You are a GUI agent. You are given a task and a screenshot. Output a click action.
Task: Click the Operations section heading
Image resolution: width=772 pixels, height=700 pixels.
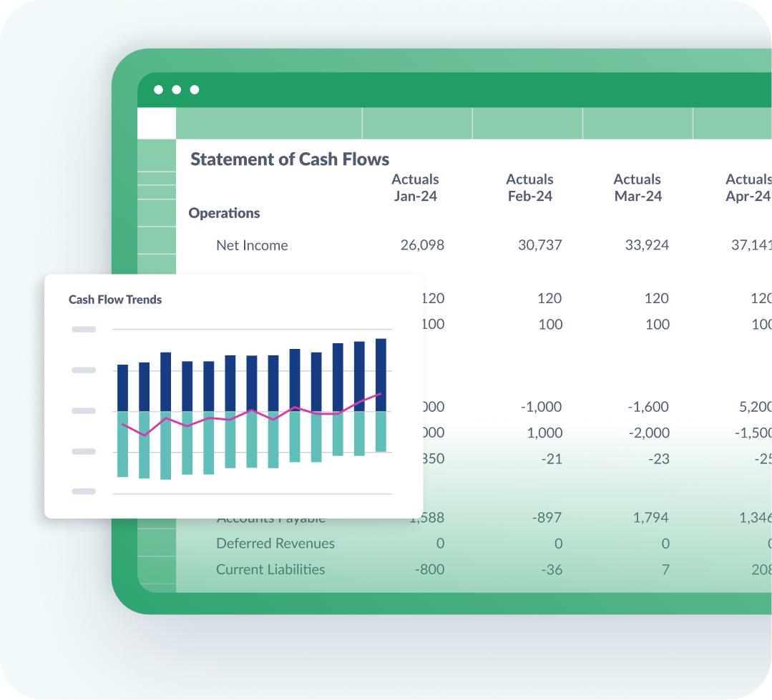224,213
